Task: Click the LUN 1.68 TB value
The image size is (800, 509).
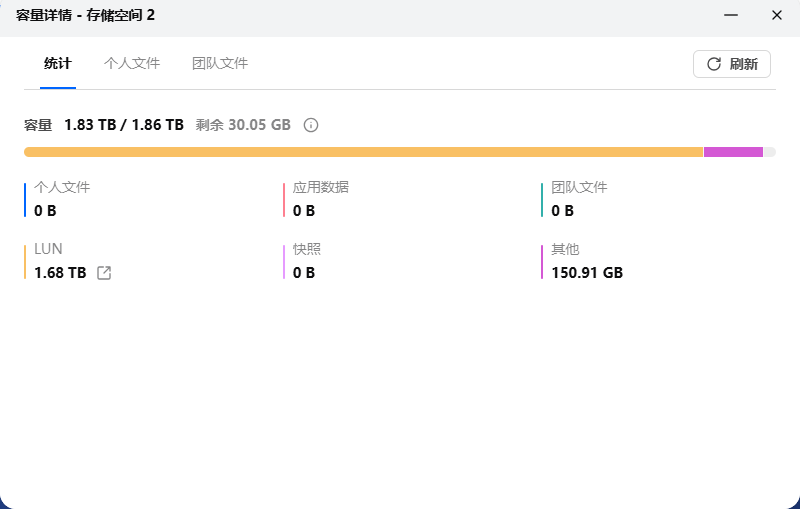Action: pyautogui.click(x=60, y=273)
